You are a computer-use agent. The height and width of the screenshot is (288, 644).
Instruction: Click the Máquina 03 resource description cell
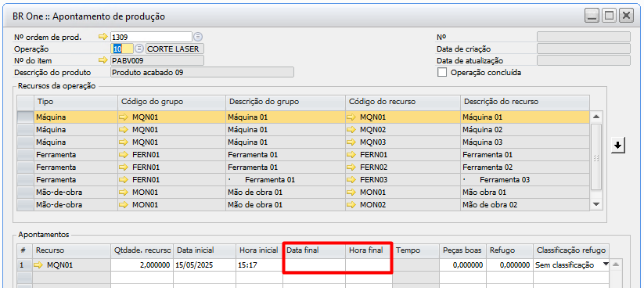(525, 142)
